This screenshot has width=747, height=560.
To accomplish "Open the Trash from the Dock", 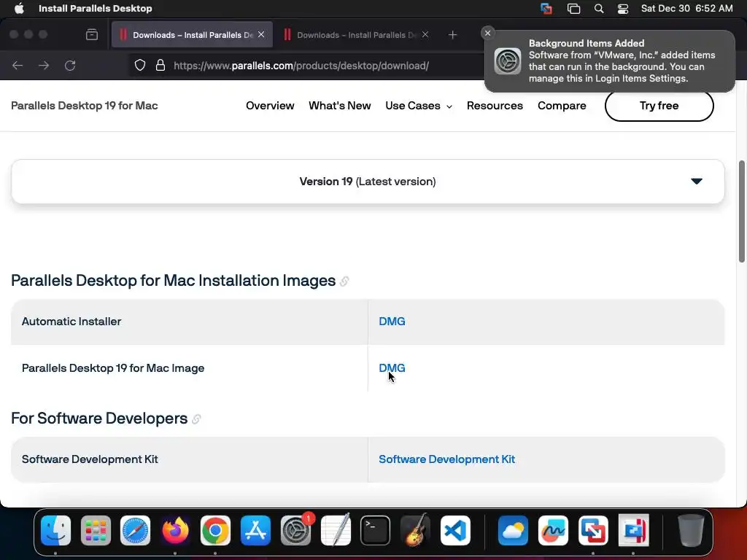I will coord(691,531).
